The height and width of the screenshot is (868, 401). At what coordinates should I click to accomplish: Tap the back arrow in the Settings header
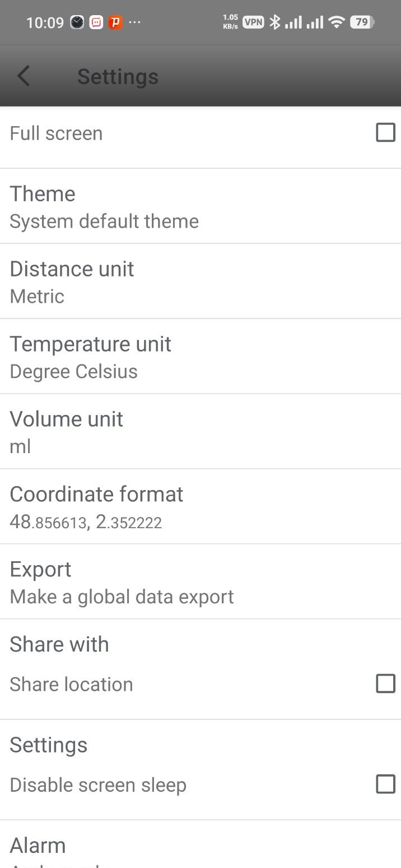(24, 76)
